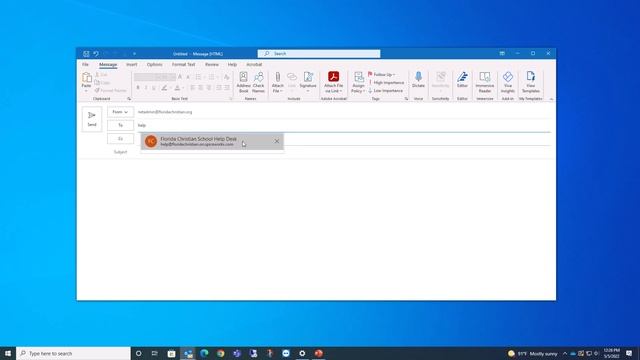
Task: Switch to the Insert tab
Action: click(x=131, y=64)
